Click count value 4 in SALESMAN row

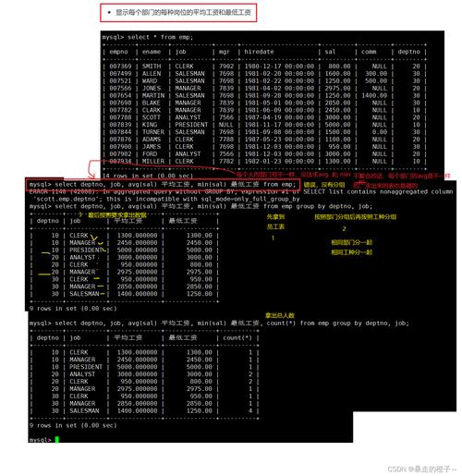click(250, 410)
